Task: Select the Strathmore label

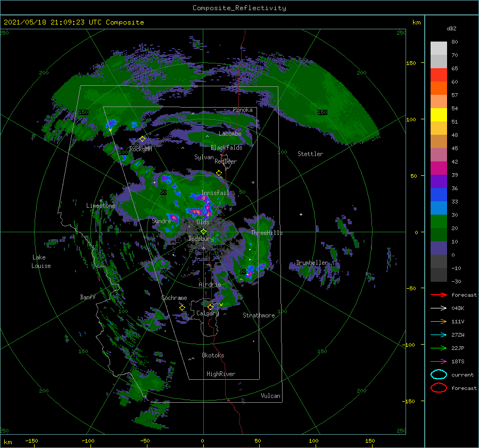Action: tap(259, 315)
